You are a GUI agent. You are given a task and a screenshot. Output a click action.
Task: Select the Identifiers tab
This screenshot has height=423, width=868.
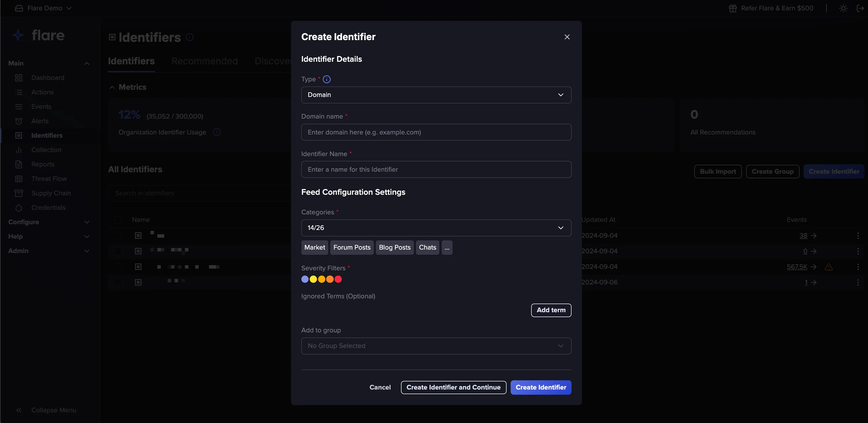click(131, 61)
